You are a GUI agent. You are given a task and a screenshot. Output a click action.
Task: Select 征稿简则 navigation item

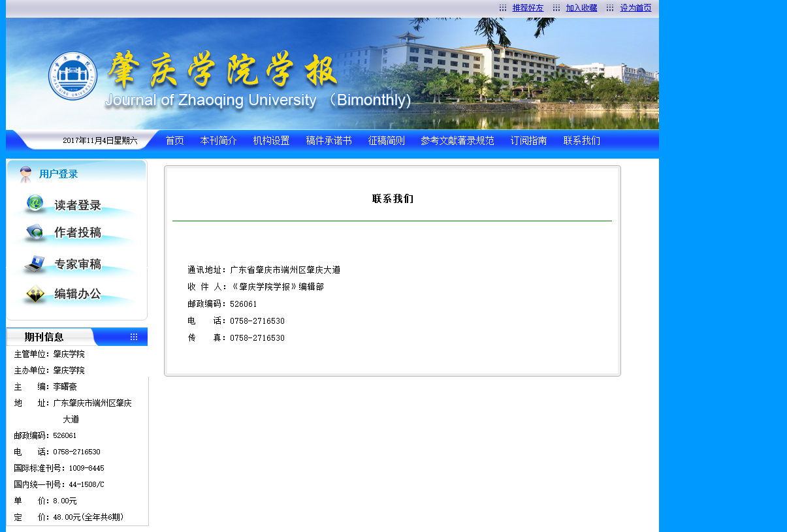(x=386, y=140)
